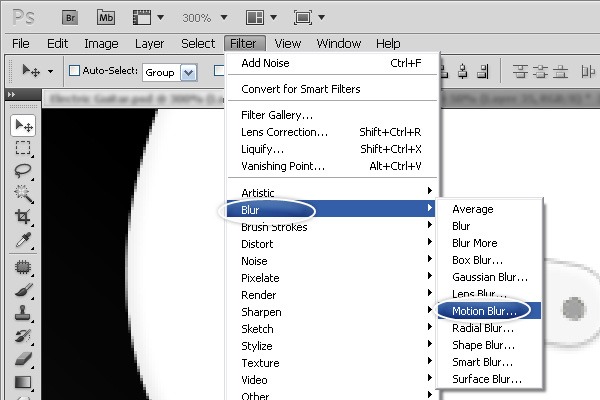Open the File menu

click(x=21, y=44)
